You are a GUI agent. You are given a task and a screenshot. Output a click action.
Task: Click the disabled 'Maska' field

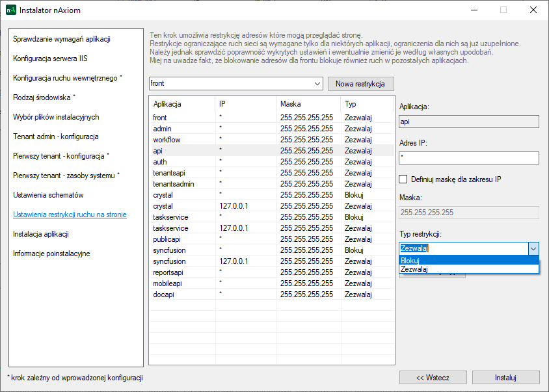tap(469, 213)
